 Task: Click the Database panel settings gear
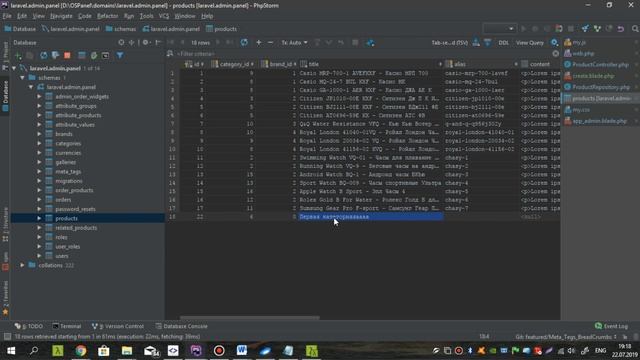[x=145, y=42]
